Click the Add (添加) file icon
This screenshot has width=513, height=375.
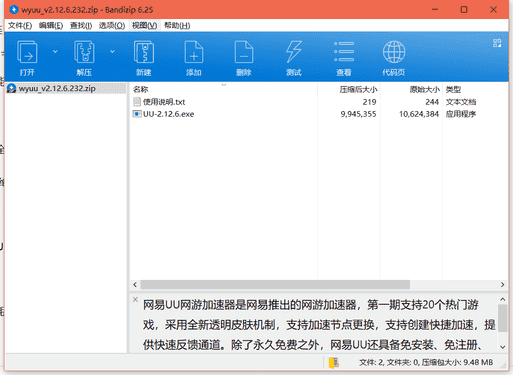pyautogui.click(x=194, y=52)
